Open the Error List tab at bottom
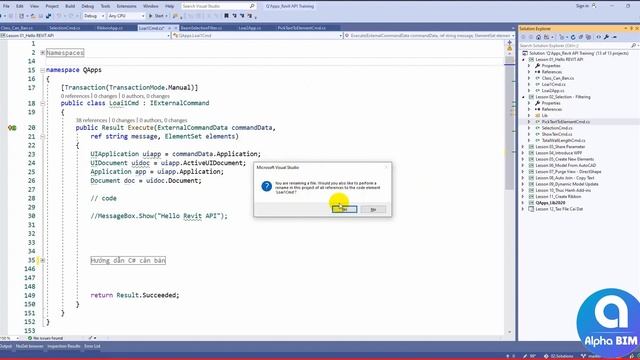The height and width of the screenshot is (360, 640). 92,347
